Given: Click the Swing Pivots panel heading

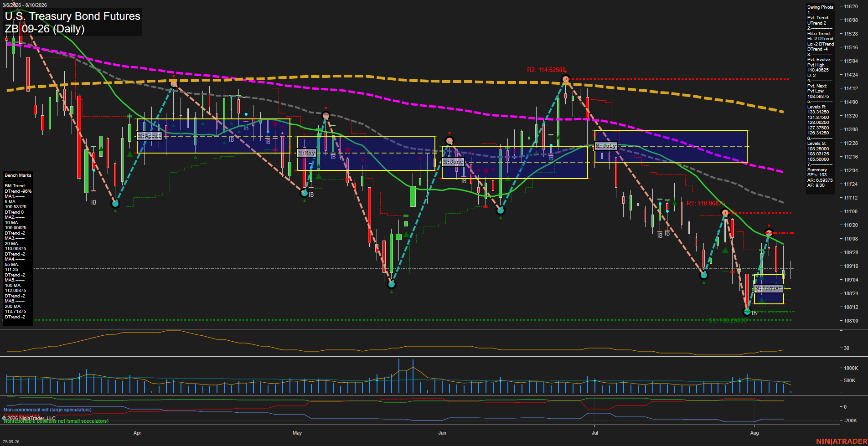Looking at the screenshot, I should click(x=821, y=7).
